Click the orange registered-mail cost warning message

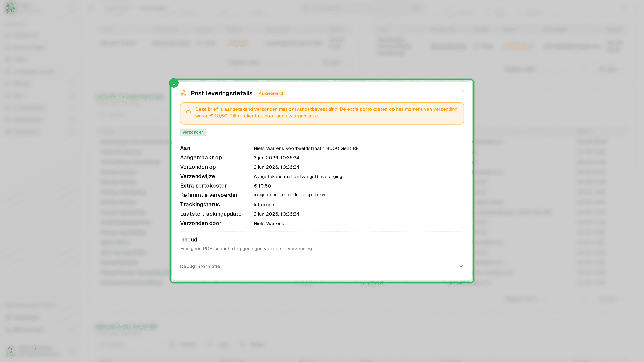coord(322,113)
